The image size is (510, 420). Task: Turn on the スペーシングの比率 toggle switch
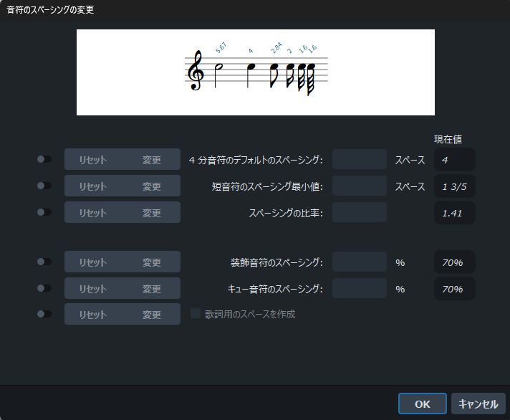[x=44, y=213]
